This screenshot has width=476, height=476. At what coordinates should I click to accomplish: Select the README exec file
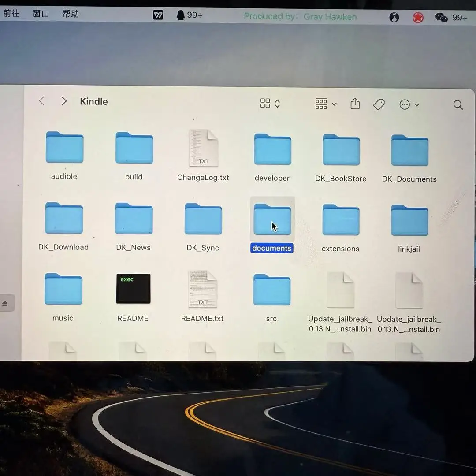pos(133,289)
